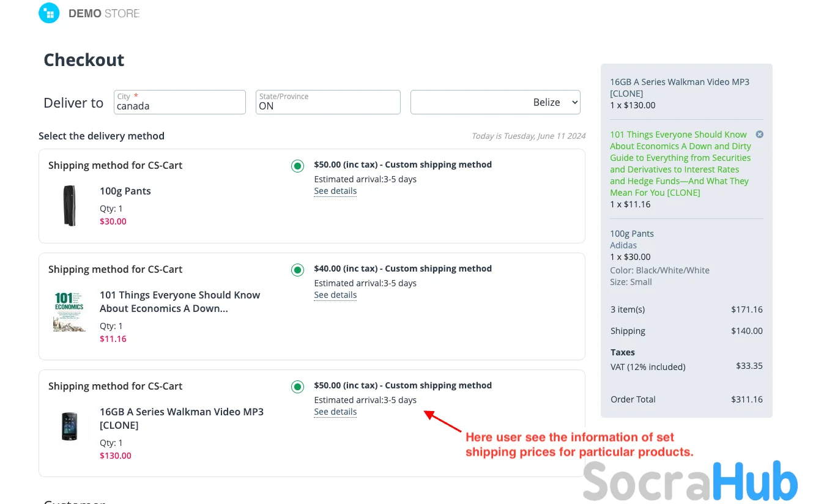Click the Adidas brand link in summary
Screen dimensions: 813x504
(x=623, y=245)
